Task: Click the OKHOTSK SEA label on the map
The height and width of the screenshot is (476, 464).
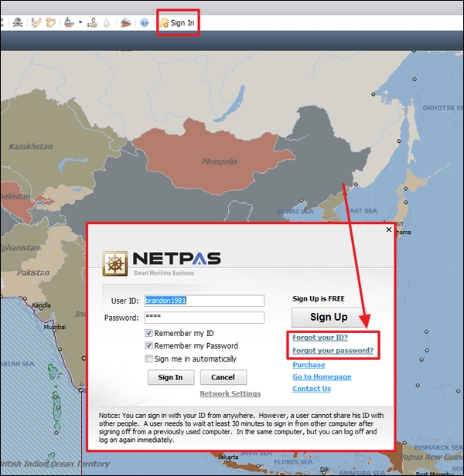Action: pyautogui.click(x=443, y=107)
